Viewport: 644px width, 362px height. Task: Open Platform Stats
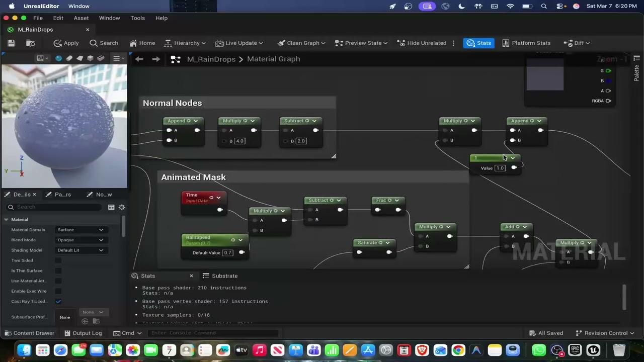pos(526,43)
